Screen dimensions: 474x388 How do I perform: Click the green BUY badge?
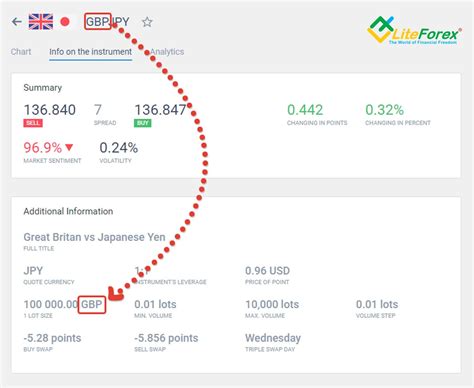pos(143,123)
